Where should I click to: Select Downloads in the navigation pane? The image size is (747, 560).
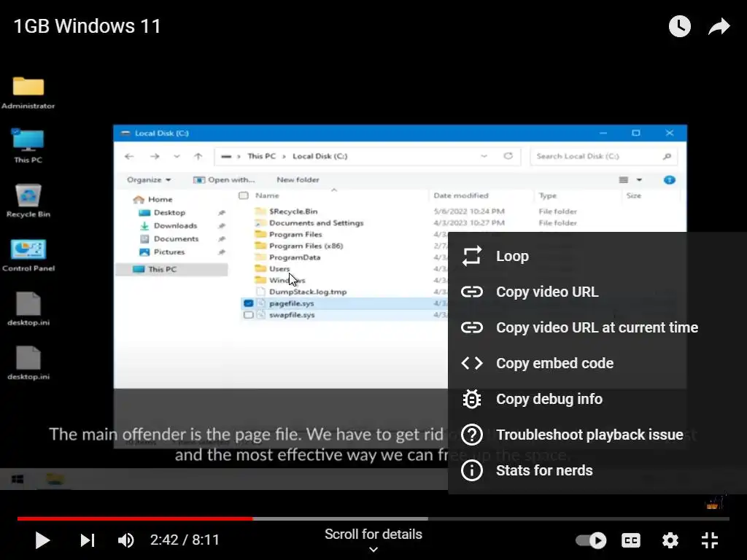tap(169, 226)
